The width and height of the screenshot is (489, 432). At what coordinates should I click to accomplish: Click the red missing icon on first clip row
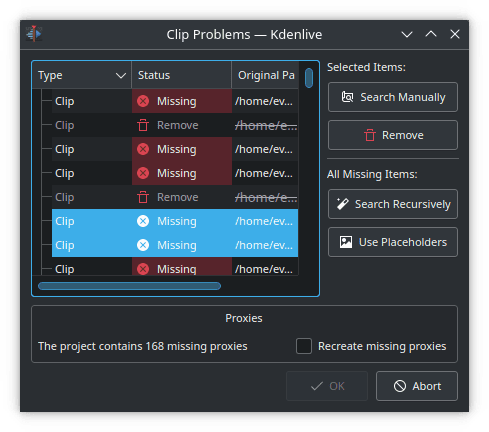pos(143,101)
